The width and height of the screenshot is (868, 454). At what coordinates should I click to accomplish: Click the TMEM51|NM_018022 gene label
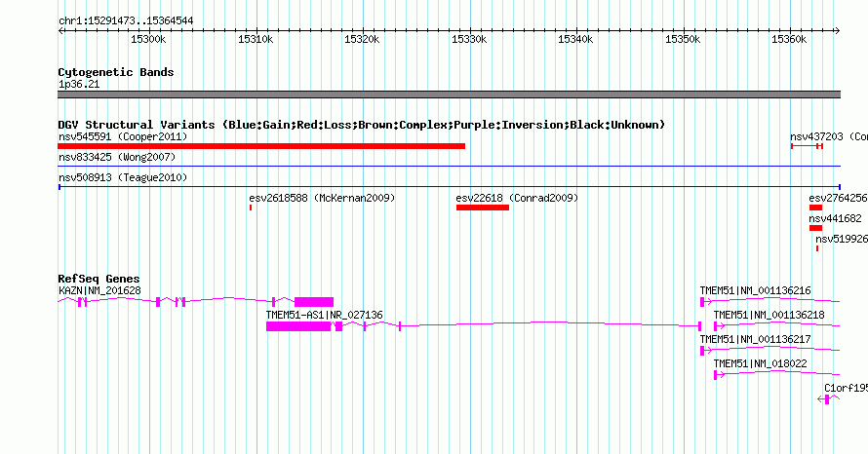click(x=760, y=363)
